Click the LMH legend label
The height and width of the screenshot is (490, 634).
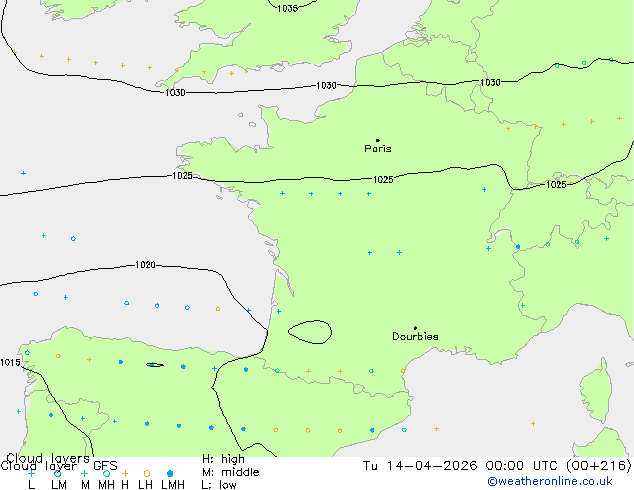tap(173, 484)
